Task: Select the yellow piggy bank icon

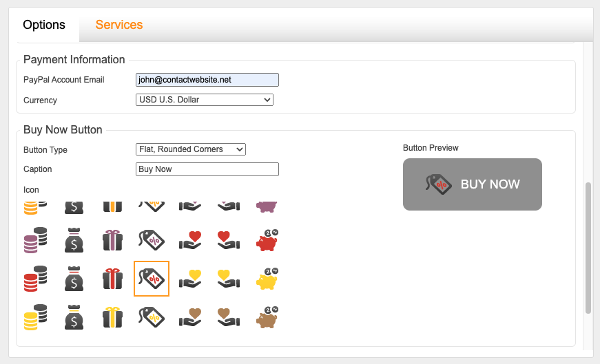Action: pyautogui.click(x=267, y=278)
